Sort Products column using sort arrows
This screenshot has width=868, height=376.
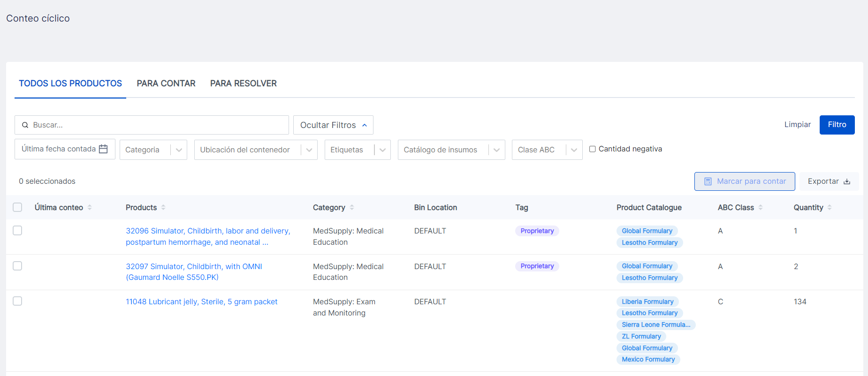(x=163, y=207)
